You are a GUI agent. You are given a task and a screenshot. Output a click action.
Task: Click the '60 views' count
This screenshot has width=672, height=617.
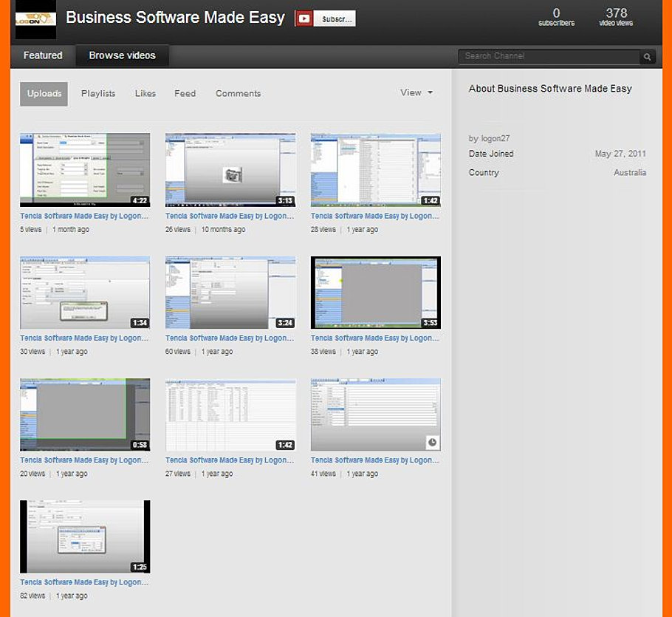[x=178, y=352]
